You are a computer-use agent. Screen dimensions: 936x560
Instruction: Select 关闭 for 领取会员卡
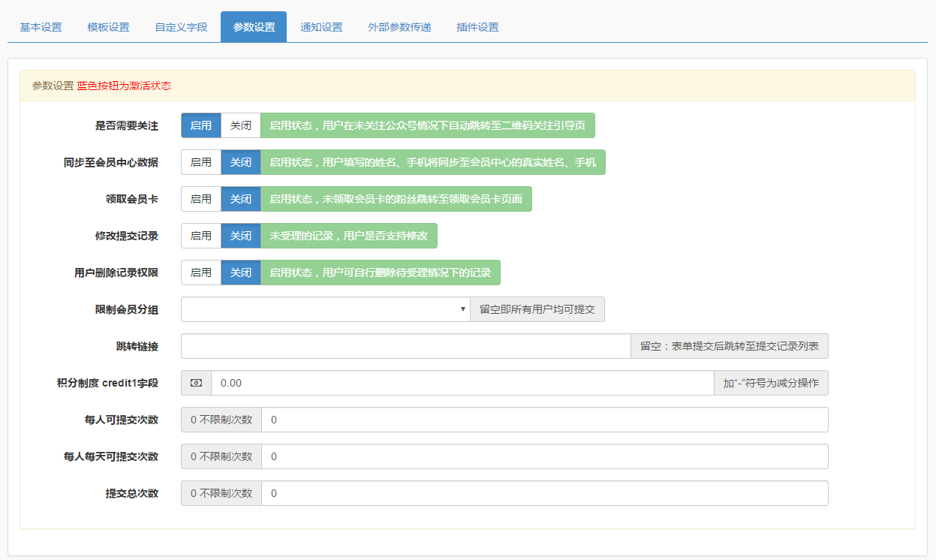[241, 199]
